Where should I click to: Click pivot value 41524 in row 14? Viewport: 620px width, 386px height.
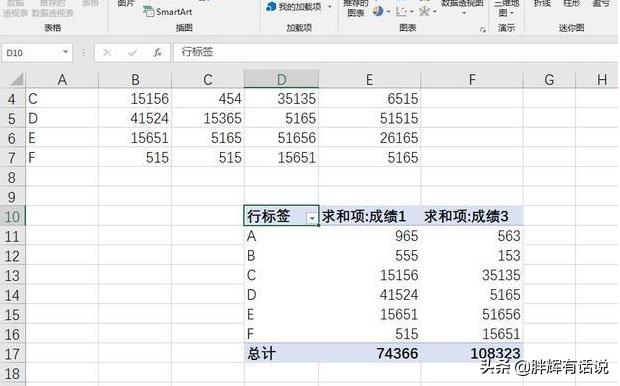370,295
